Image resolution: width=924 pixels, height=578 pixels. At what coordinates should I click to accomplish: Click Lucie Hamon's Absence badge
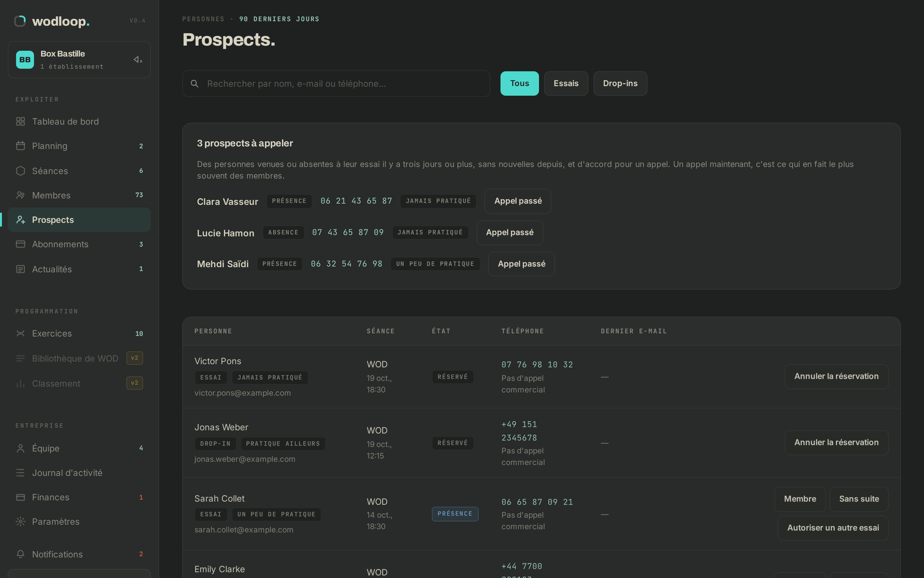[283, 232]
